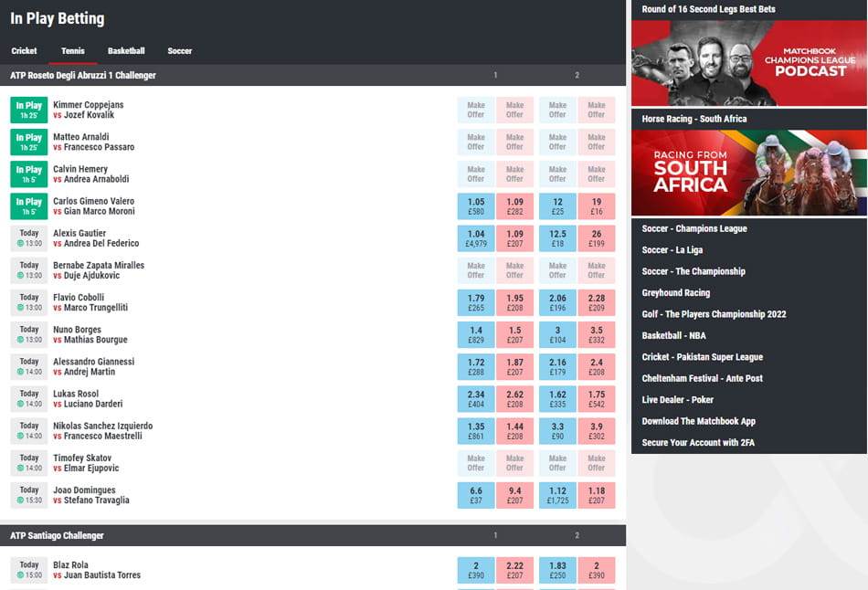The height and width of the screenshot is (590, 868).
Task: Lay Blaz Rola at 2.22
Action: point(514,570)
